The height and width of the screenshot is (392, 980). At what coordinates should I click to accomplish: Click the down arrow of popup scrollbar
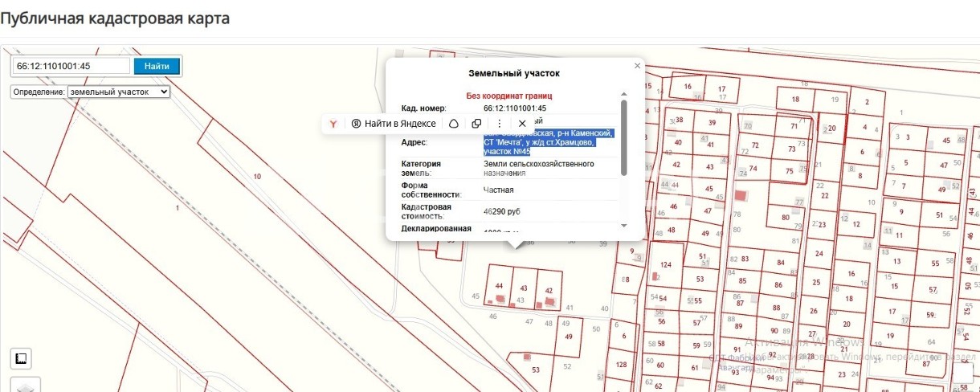pos(624,226)
